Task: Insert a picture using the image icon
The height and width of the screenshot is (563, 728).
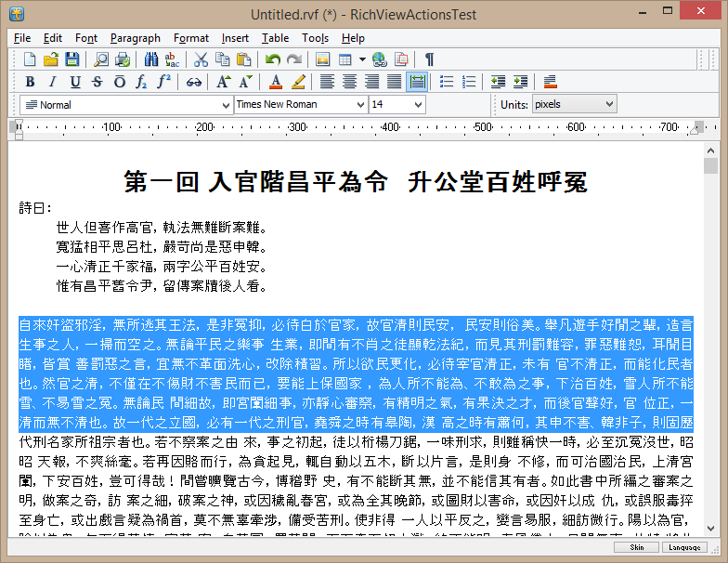Action: coord(323,59)
